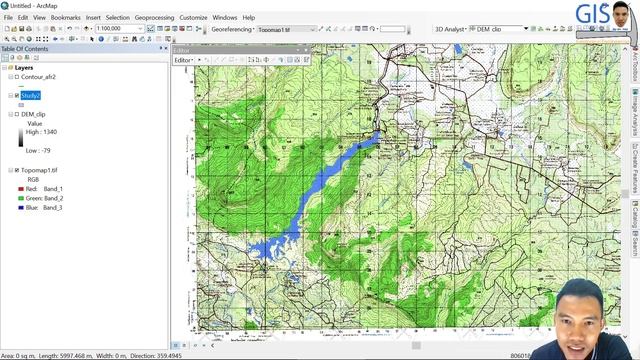Open the Editor dropdown menu
640x360 pixels.
point(184,60)
